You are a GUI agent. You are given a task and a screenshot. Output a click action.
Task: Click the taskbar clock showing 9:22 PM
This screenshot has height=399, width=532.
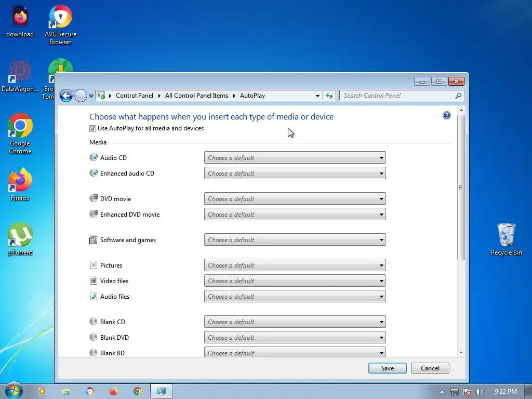(x=506, y=392)
